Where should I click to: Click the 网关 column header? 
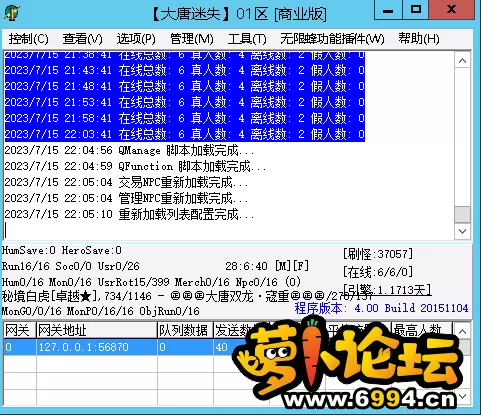(20, 331)
